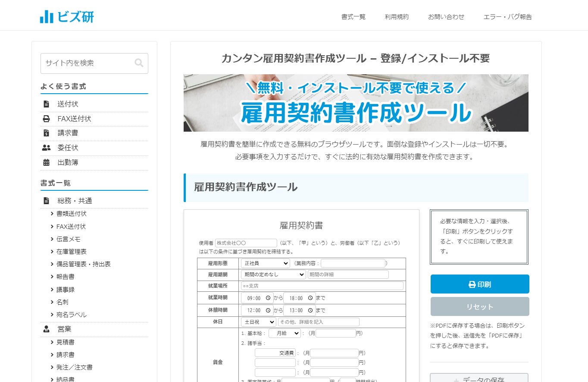Open the 名刺 sidebar link
Viewport: 588px width, 382px height.
click(63, 302)
